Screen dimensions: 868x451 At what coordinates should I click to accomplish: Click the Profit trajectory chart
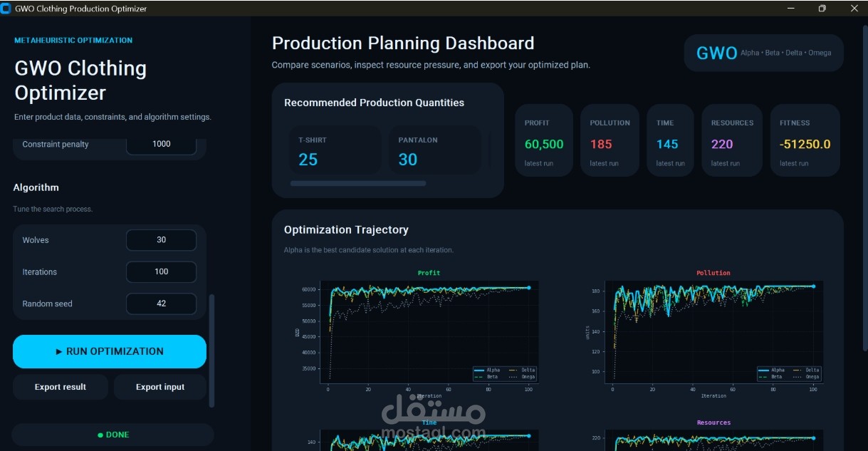(429, 331)
